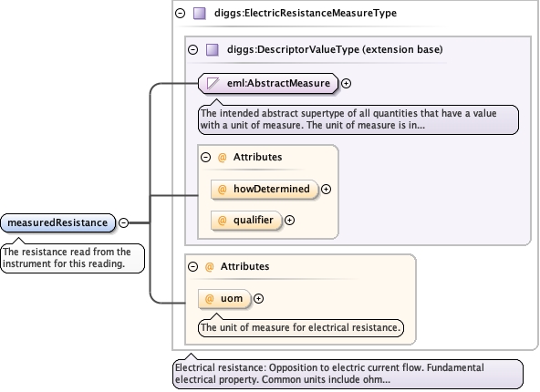The height and width of the screenshot is (392, 540).
Task: Select the eml:AbstractMeasure node
Action: coord(268,83)
